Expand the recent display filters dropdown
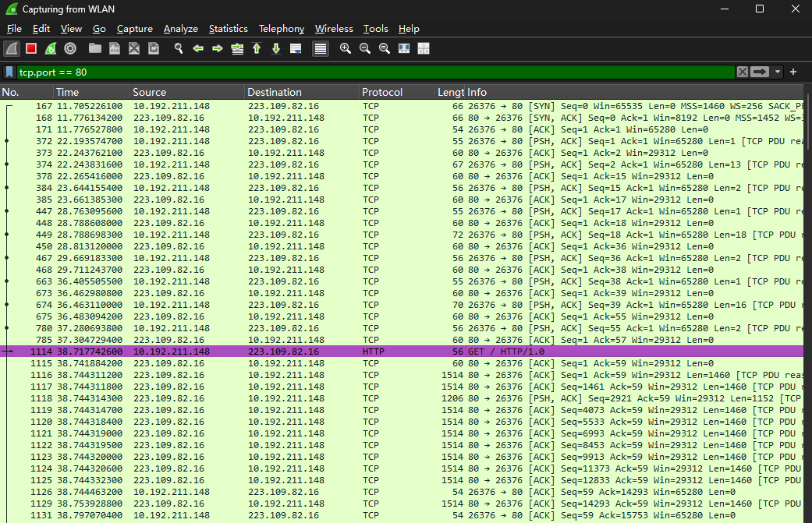 tap(778, 72)
